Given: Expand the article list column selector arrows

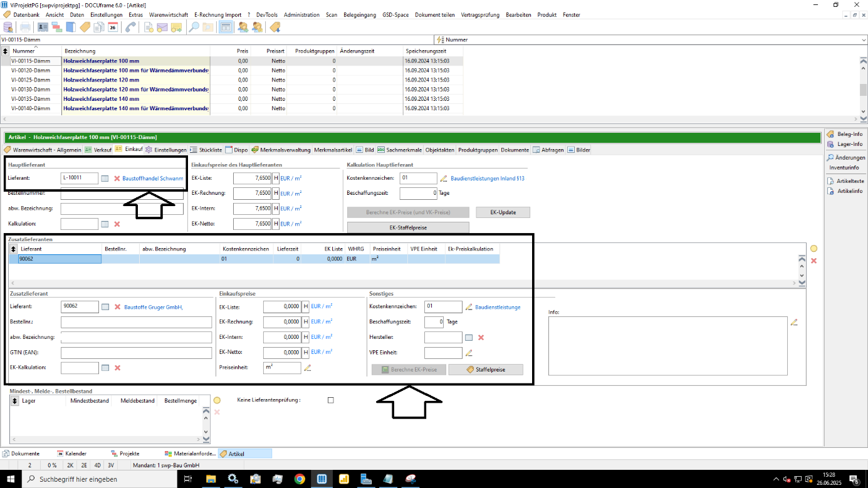Looking at the screenshot, I should [5, 51].
